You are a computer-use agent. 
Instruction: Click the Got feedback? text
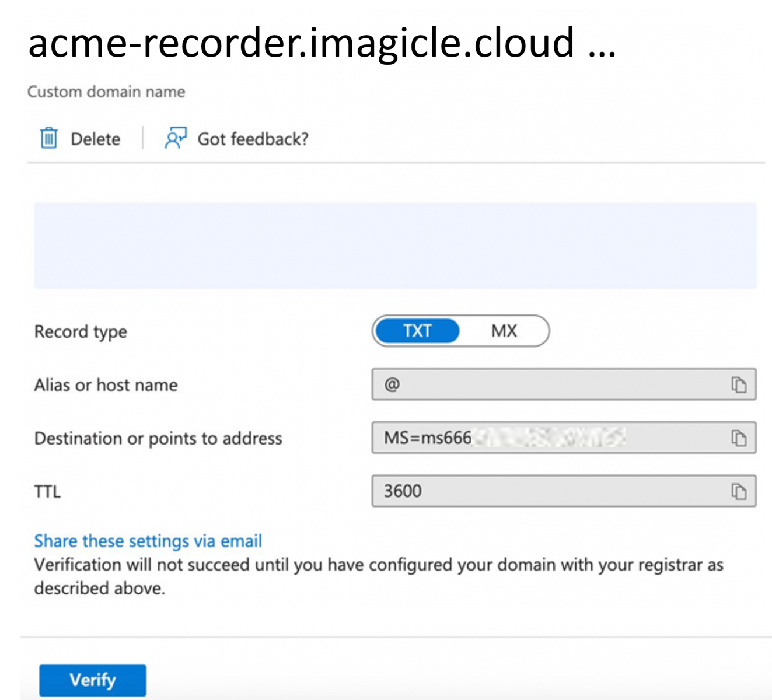point(253,139)
